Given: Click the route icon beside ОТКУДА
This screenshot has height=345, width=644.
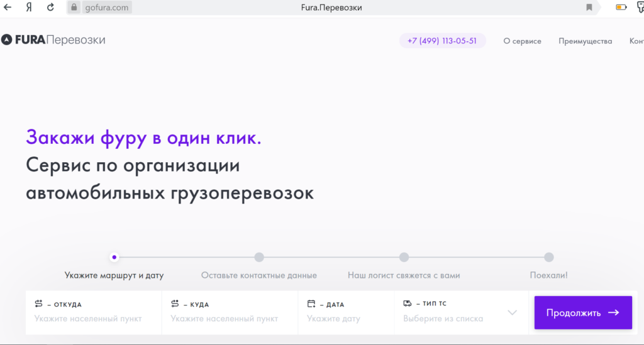Looking at the screenshot, I should (38, 304).
